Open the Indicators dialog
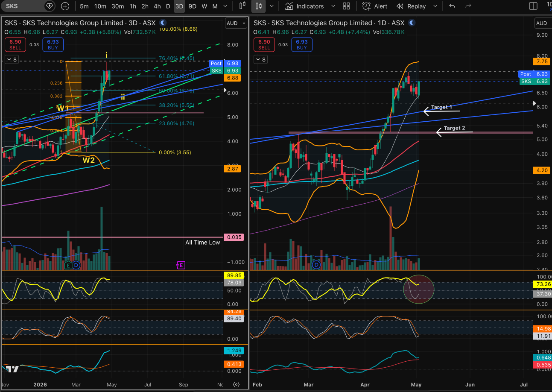 coord(304,6)
